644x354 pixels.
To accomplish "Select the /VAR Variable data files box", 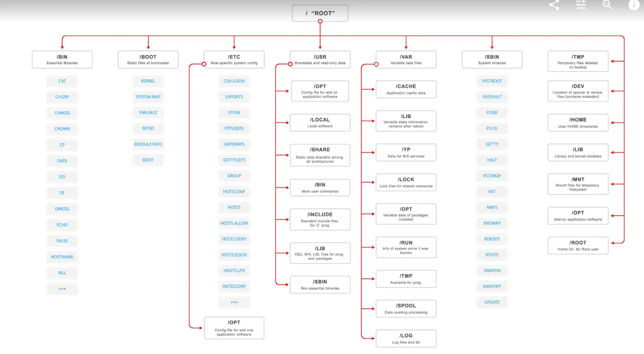I will click(x=406, y=59).
